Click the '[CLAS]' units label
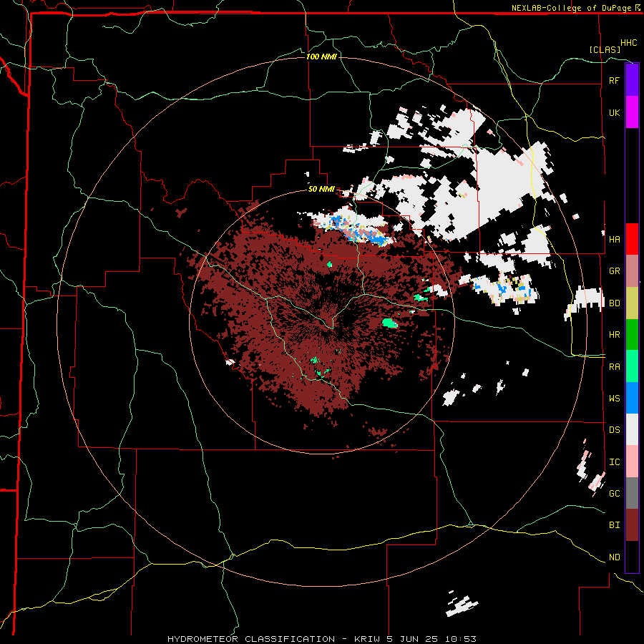Viewport: 644px width, 644px height. click(605, 49)
